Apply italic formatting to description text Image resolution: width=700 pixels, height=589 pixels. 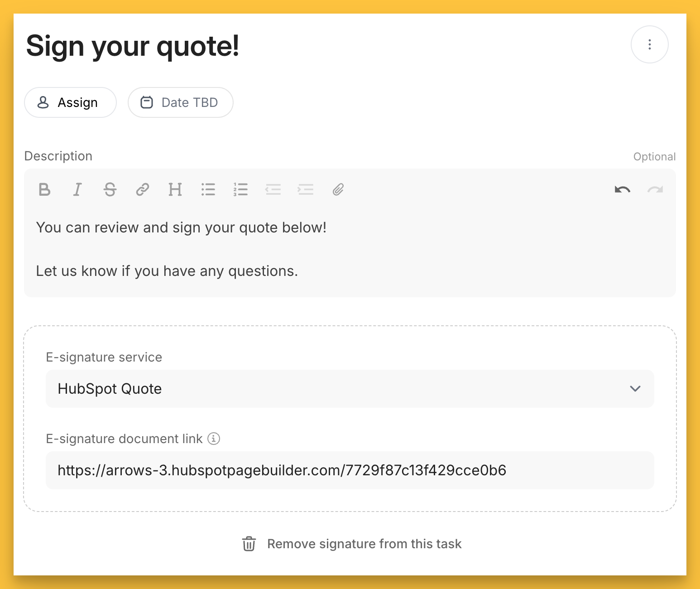(77, 189)
